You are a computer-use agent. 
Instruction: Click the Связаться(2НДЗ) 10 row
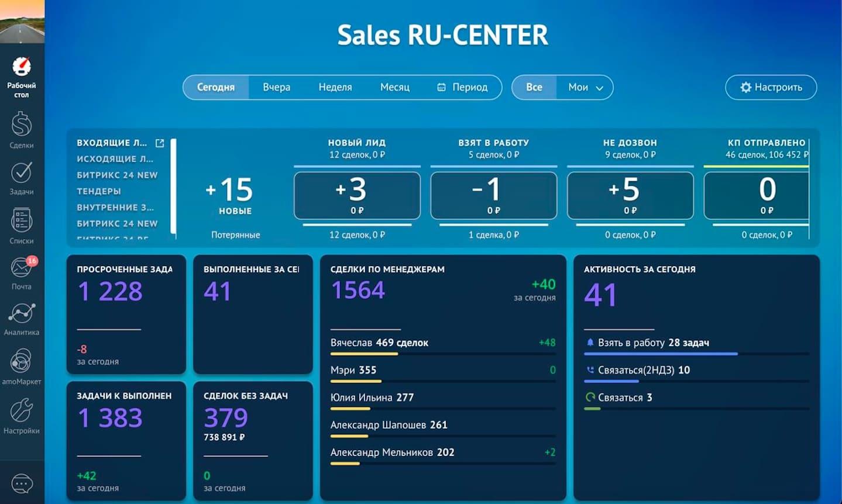coord(697,373)
